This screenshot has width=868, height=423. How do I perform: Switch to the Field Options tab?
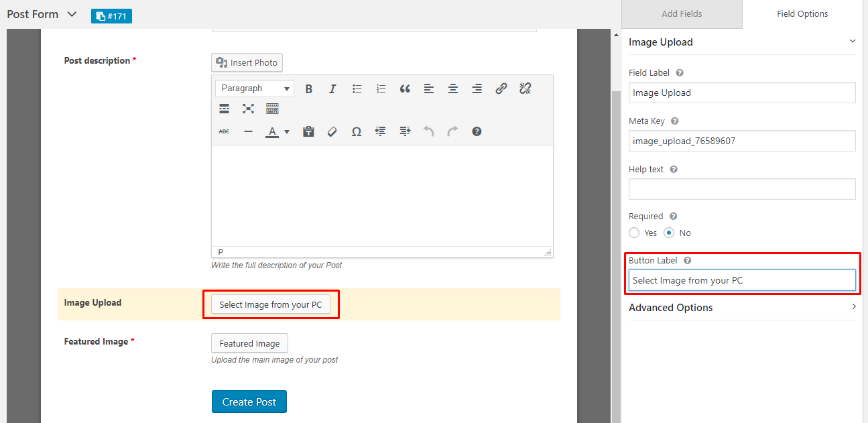(x=802, y=13)
